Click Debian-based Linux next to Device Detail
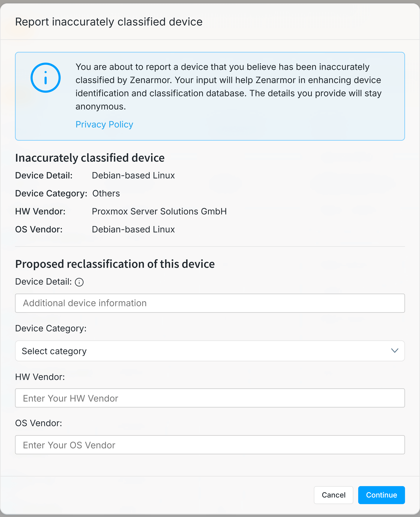 133,175
